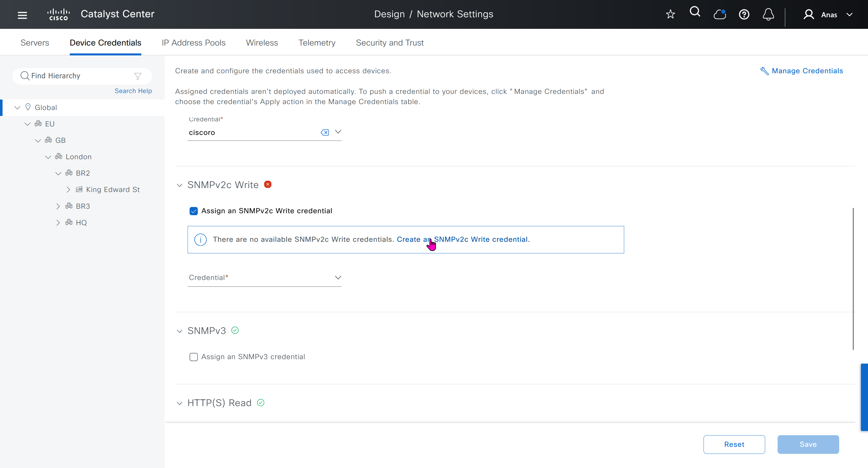Open the hamburger navigation menu
The width and height of the screenshot is (868, 468).
22,15
